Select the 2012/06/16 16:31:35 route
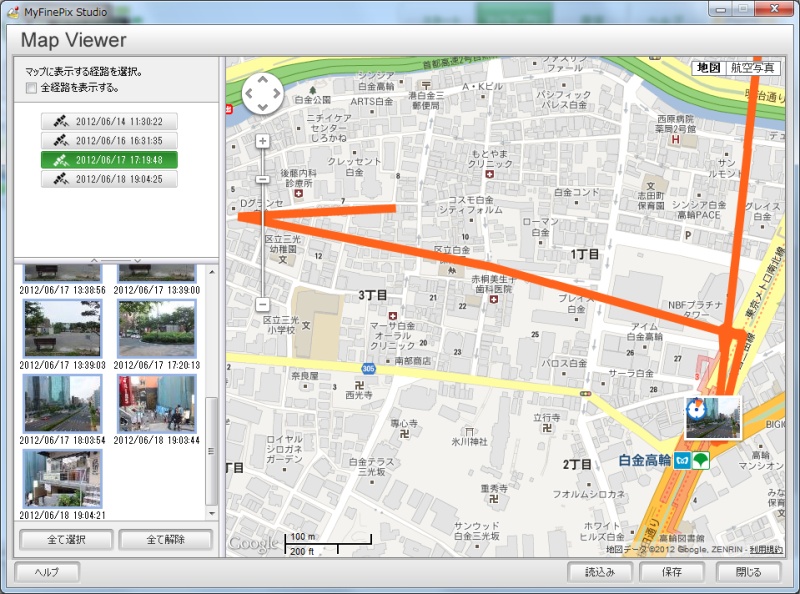 coord(107,141)
